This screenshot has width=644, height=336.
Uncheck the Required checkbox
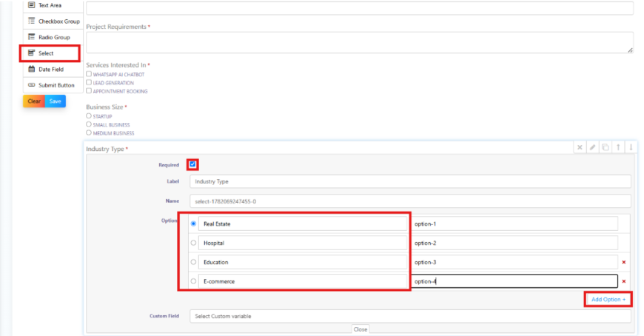tap(192, 164)
